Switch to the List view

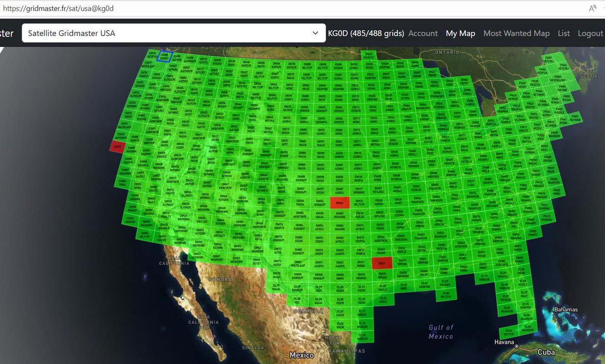[564, 33]
